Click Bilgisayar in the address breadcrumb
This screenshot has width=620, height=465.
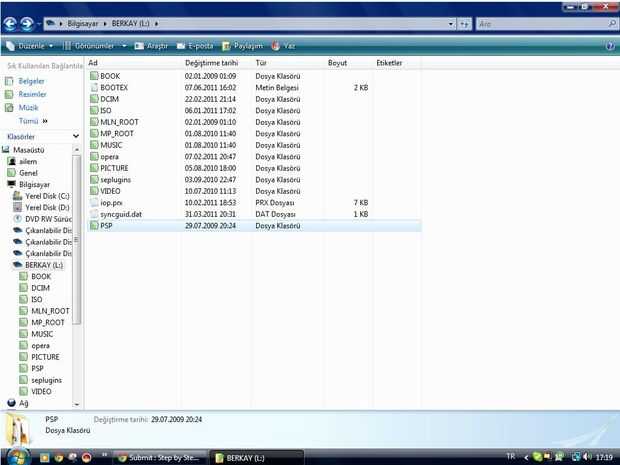[x=83, y=23]
